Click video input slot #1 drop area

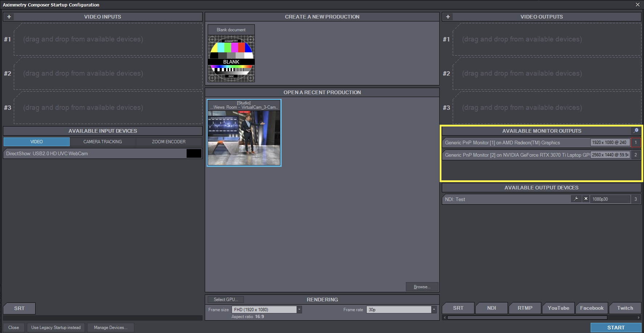108,39
